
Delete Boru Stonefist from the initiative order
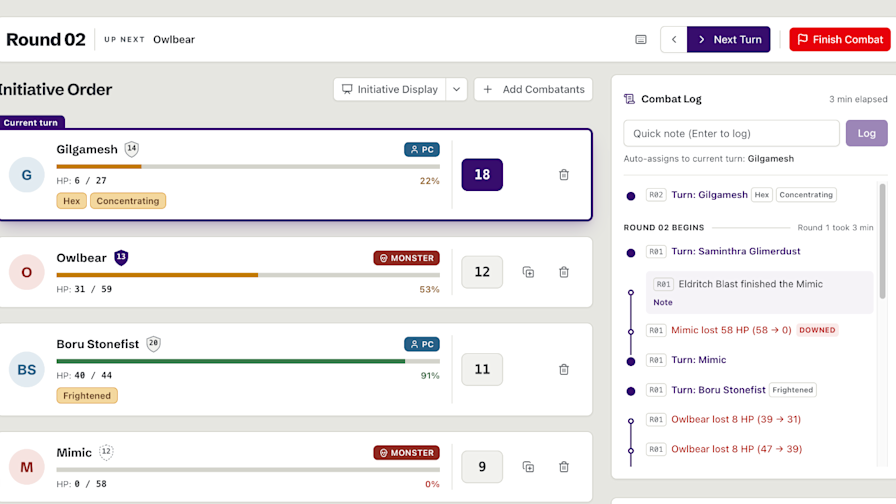[x=564, y=370]
